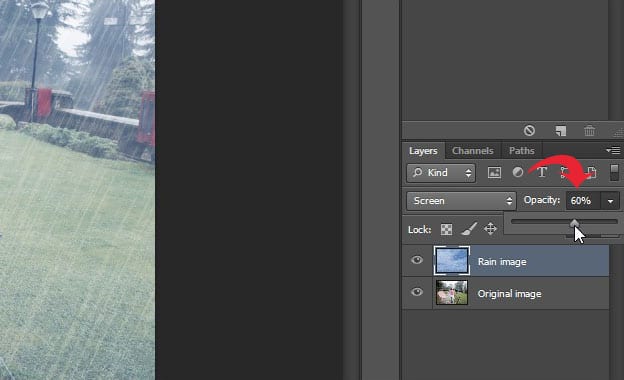Lock transparent pixels checkerboard icon

[447, 229]
